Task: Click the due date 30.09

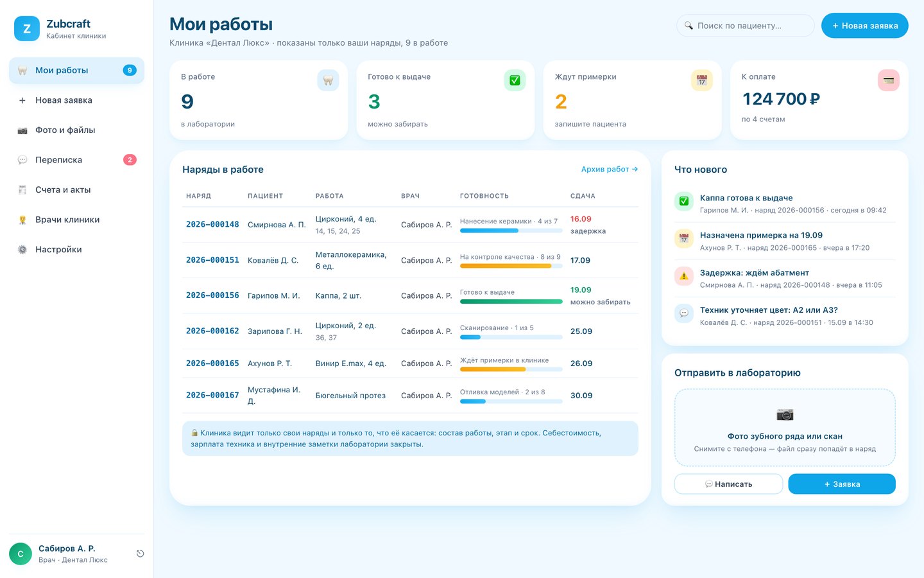Action: [581, 396]
